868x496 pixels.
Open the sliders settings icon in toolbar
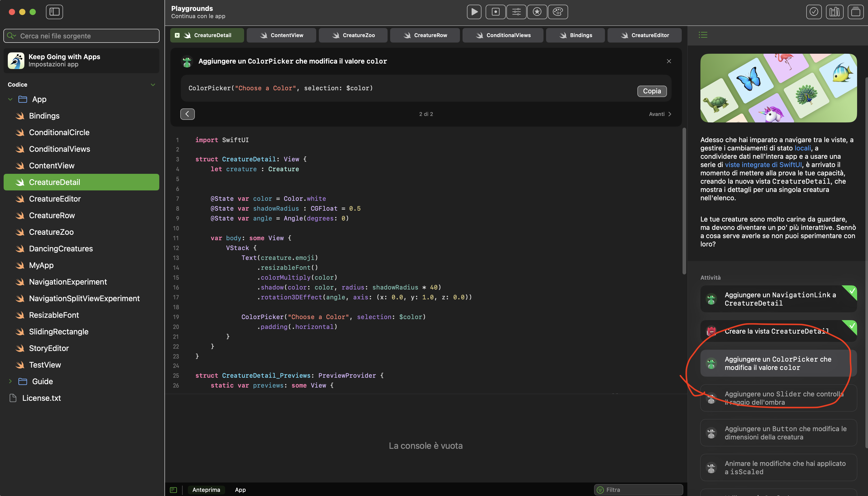[516, 12]
